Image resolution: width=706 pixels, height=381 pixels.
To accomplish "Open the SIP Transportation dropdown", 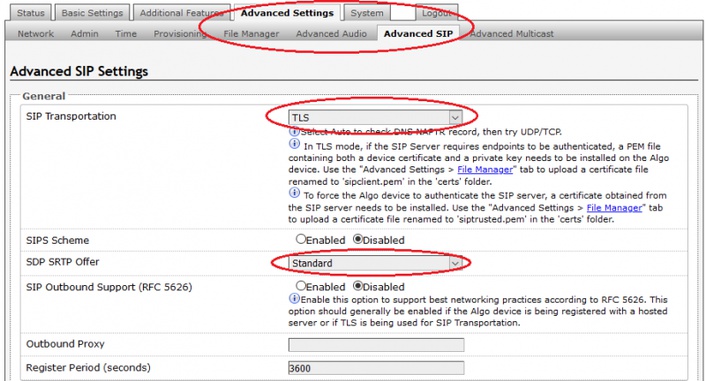I will [x=375, y=118].
